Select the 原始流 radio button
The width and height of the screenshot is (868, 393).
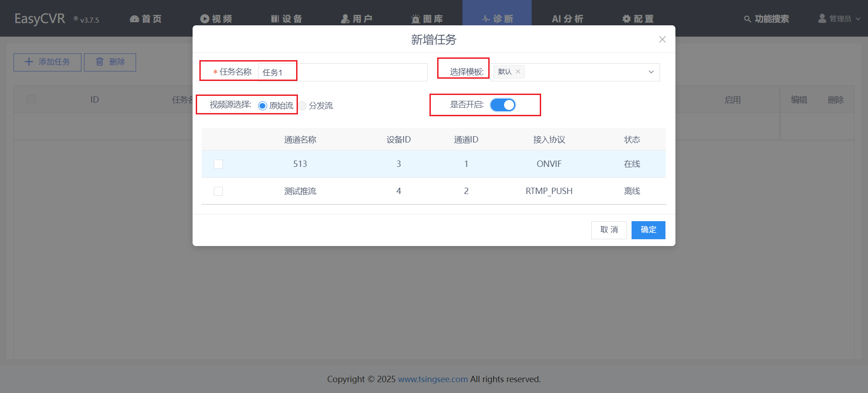[262, 106]
